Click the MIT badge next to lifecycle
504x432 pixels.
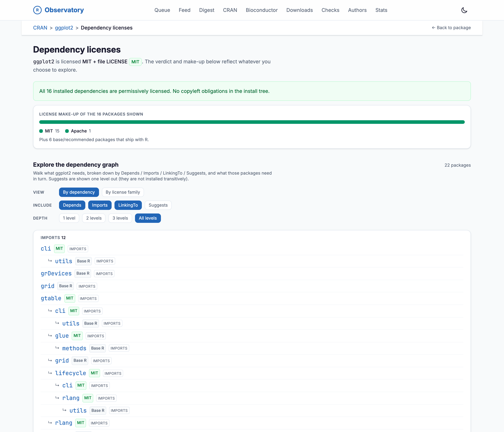coord(94,373)
